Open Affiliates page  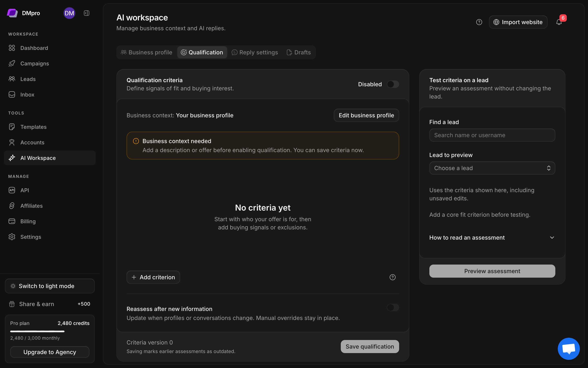[x=50, y=206]
